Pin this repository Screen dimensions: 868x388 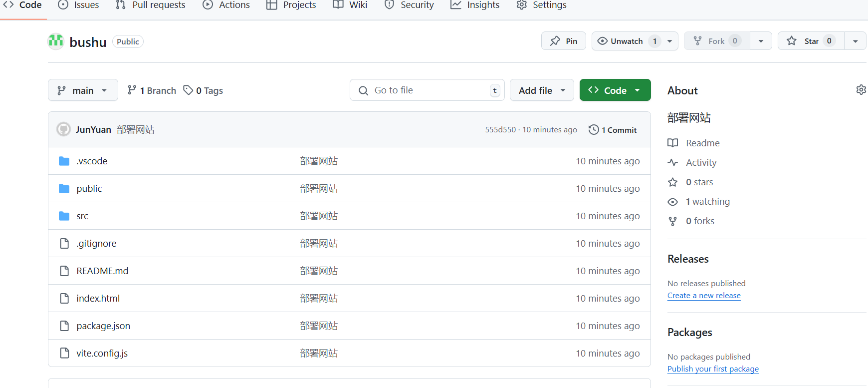[564, 41]
